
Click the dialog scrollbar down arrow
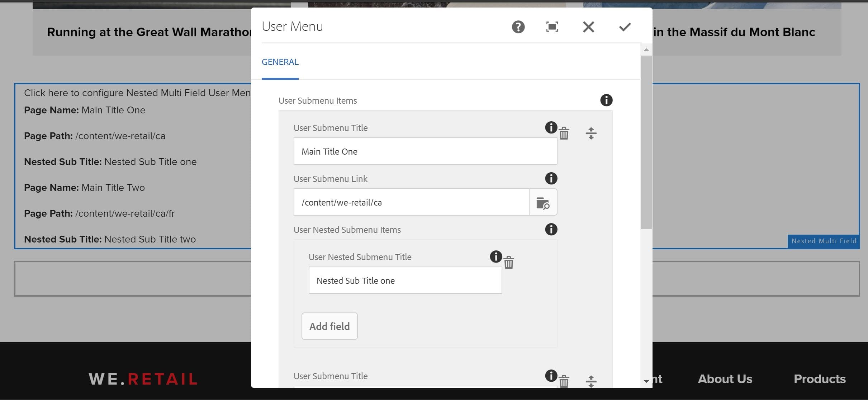point(646,381)
